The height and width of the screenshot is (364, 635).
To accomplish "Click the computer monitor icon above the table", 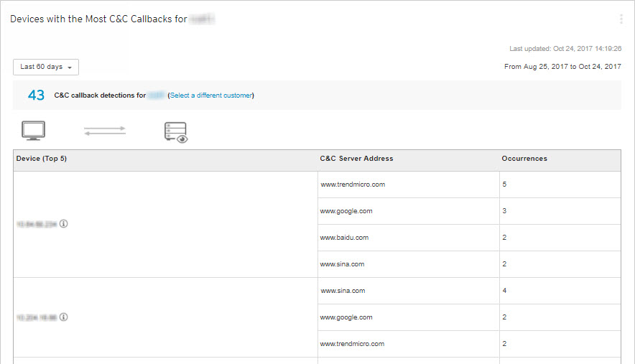I will pos(34,131).
